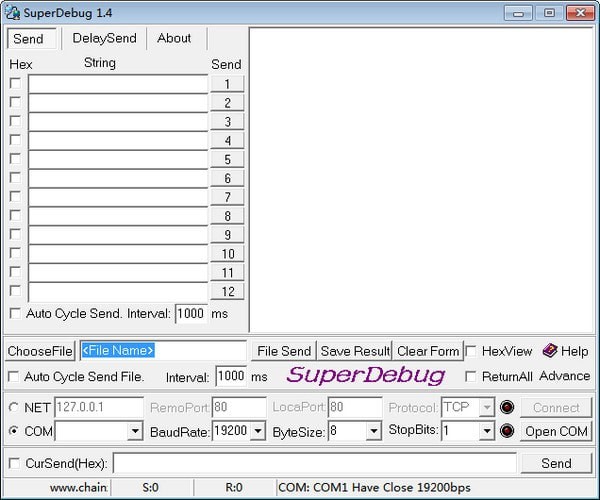
Task: Click Send button 2
Action: [227, 103]
